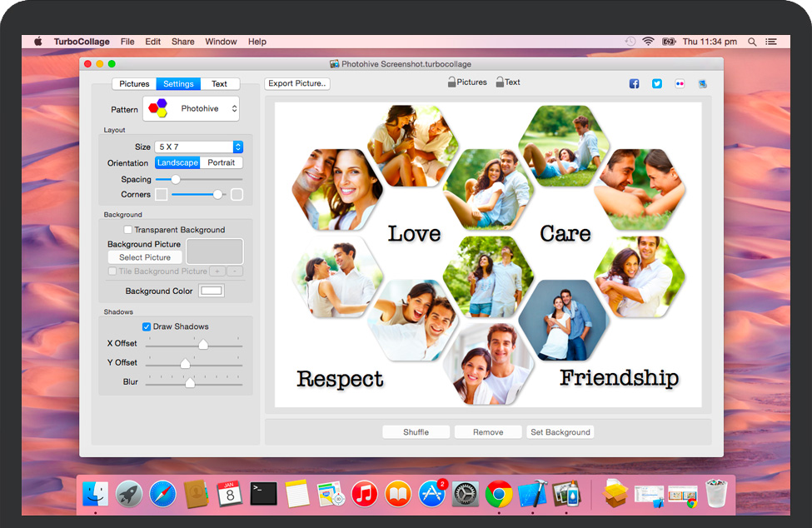Launch Safari from the dock
The width and height of the screenshot is (812, 528).
162,494
